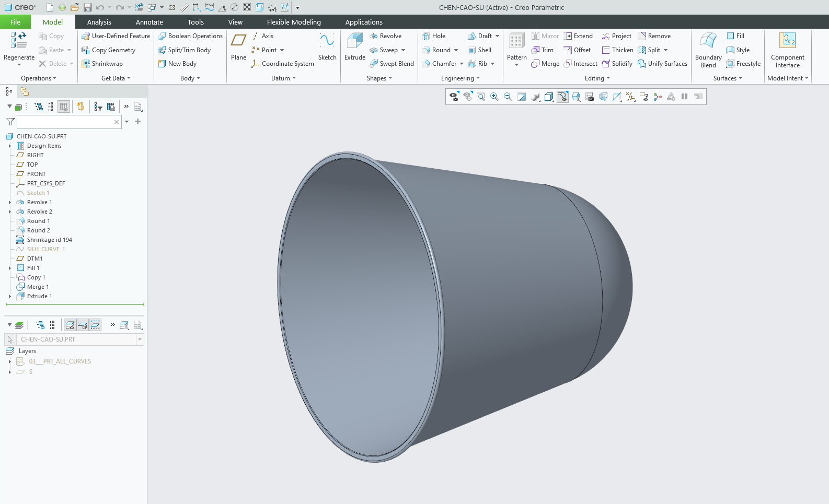829x504 pixels.
Task: Switch to the Analysis ribbon tab
Action: click(x=99, y=22)
